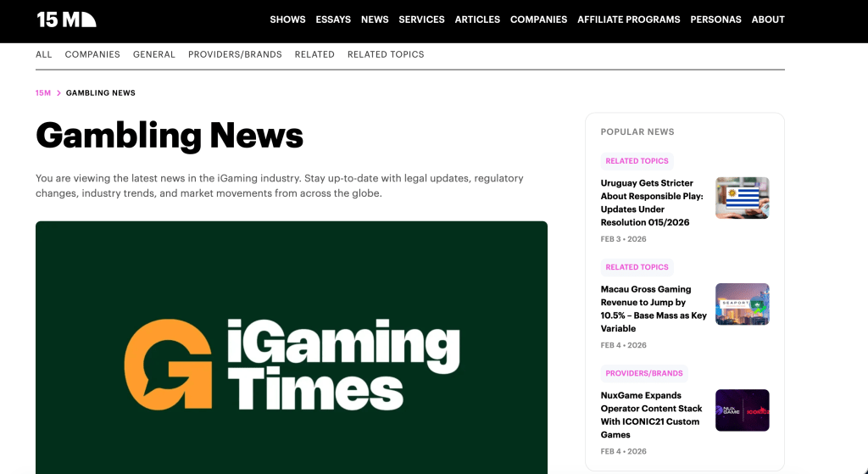Select the PROVIDERS/BRANDS filter tab
The width and height of the screenshot is (868, 474).
(235, 54)
